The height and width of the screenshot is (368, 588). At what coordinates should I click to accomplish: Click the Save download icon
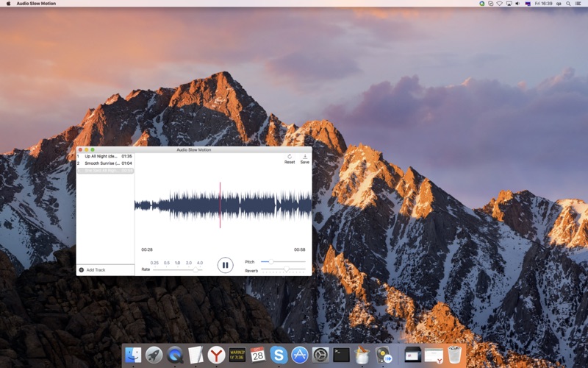pyautogui.click(x=305, y=157)
